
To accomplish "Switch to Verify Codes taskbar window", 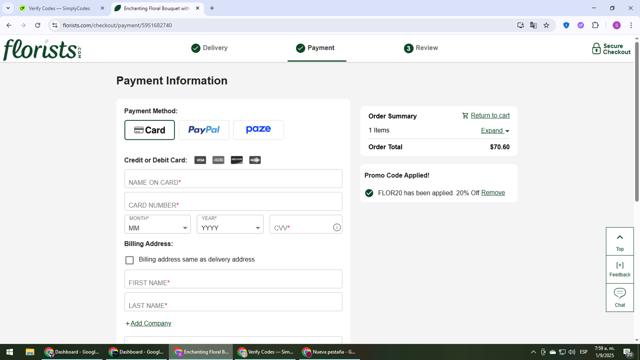I will pyautogui.click(x=265, y=352).
